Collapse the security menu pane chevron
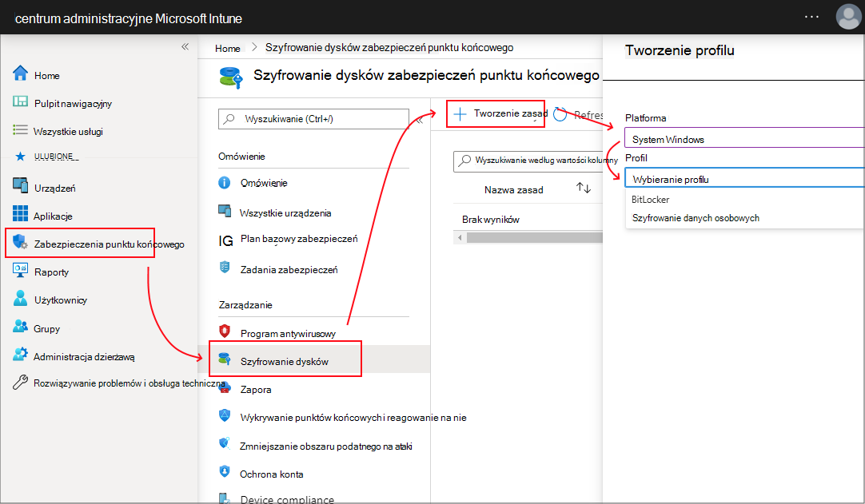This screenshot has width=865, height=504. (420, 120)
